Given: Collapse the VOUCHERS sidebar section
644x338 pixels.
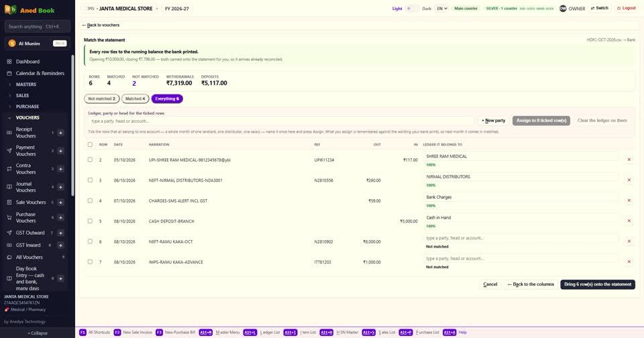Looking at the screenshot, I should [x=28, y=117].
